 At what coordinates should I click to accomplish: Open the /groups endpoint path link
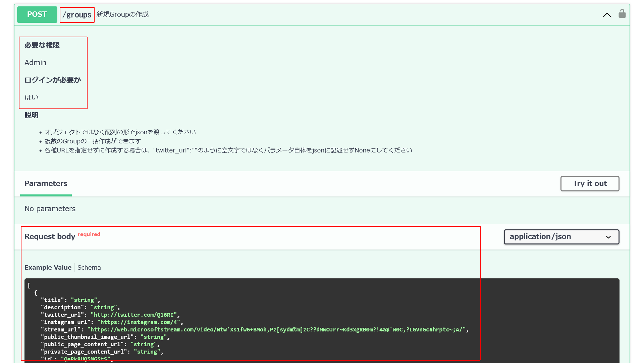(77, 15)
